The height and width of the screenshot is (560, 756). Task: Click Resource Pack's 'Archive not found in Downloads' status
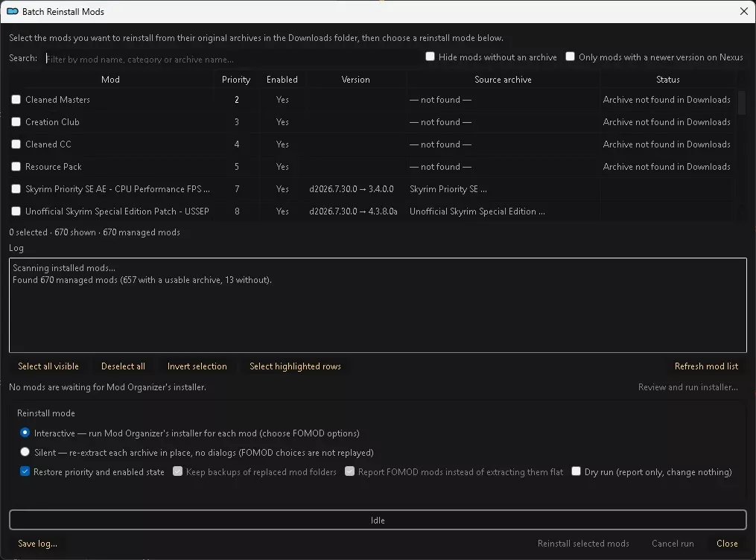click(667, 167)
